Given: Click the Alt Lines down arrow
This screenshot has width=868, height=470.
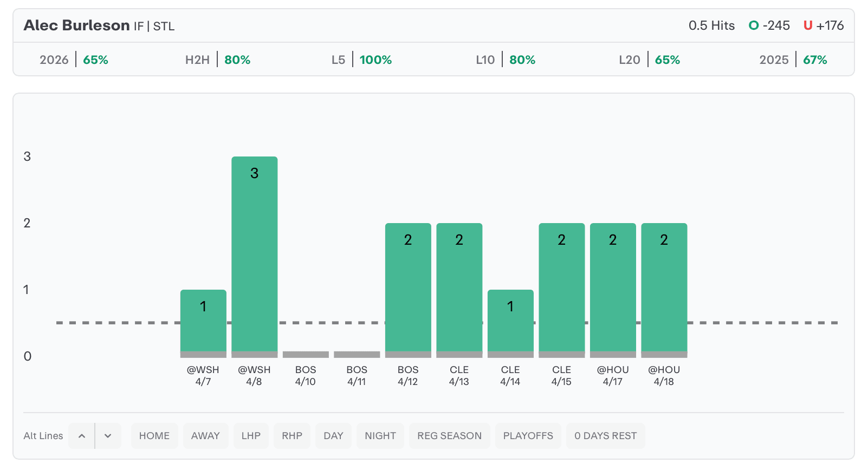Looking at the screenshot, I should click(x=108, y=436).
